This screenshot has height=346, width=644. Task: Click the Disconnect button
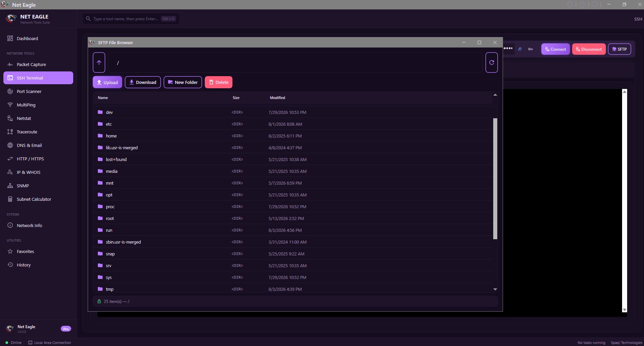tap(589, 49)
